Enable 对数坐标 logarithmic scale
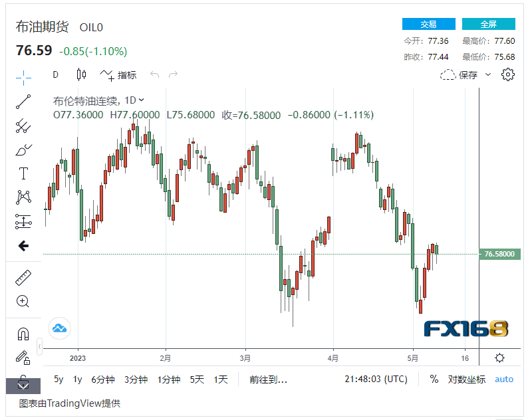The image size is (530, 420). [x=465, y=379]
